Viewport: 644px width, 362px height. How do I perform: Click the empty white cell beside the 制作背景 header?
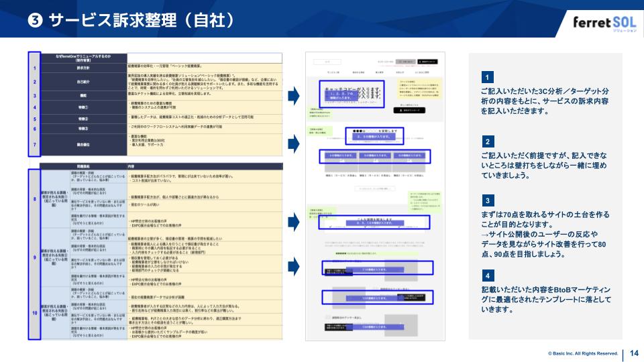click(205, 58)
